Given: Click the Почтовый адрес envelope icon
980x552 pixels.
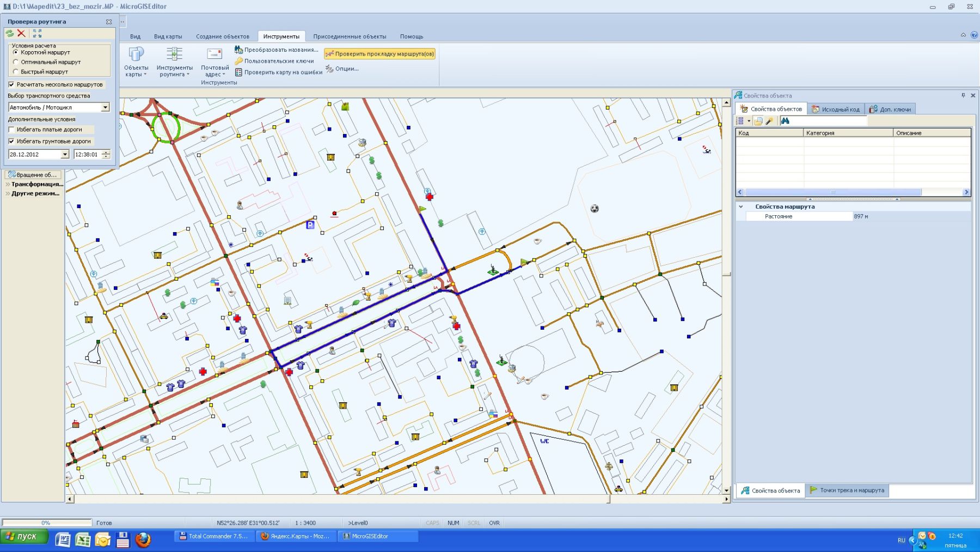Looking at the screenshot, I should pyautogui.click(x=215, y=54).
